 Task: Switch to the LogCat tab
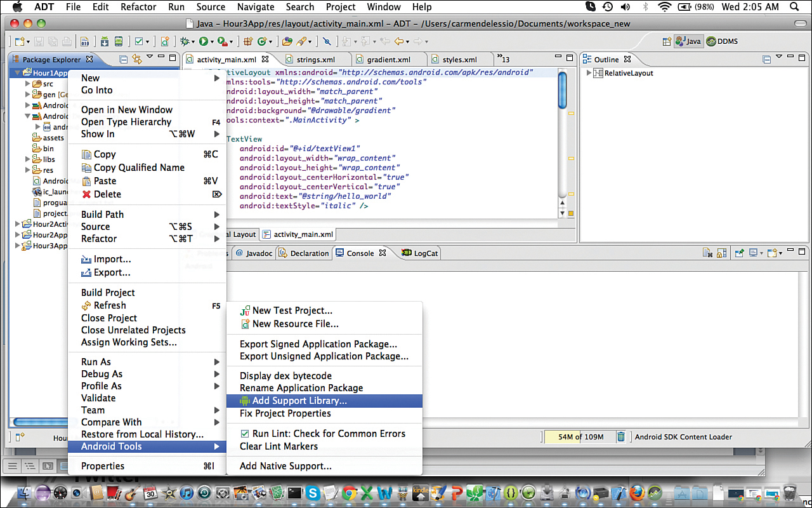(x=420, y=253)
